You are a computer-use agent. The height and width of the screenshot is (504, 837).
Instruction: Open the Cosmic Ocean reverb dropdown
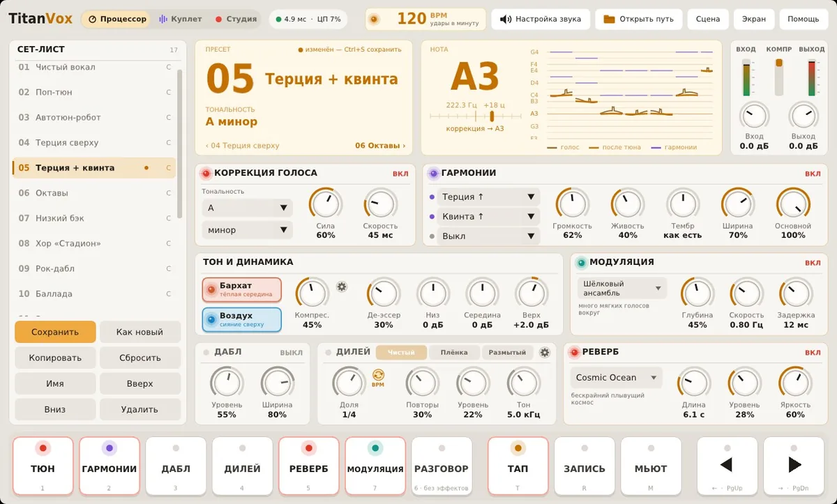(616, 378)
